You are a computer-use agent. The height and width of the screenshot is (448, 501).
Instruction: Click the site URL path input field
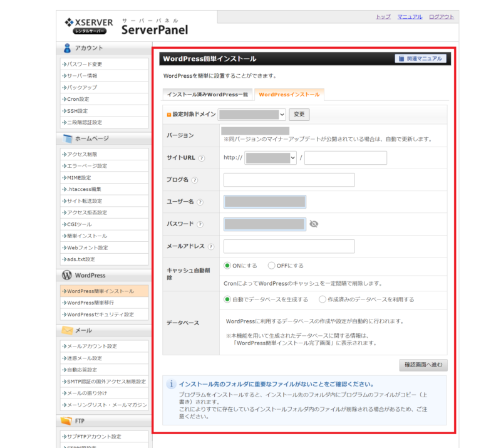[346, 158]
